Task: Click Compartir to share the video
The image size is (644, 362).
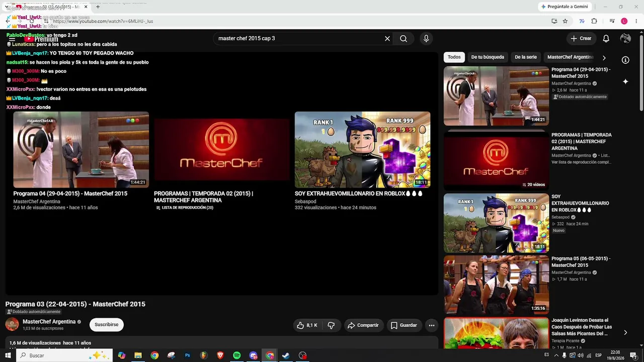Action: tap(363, 325)
